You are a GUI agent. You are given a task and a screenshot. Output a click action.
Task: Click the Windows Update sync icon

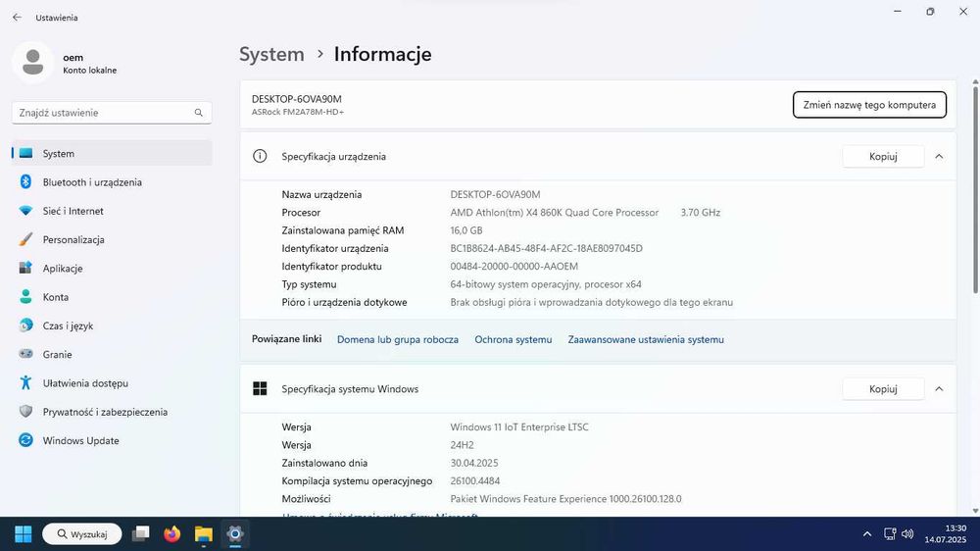click(x=25, y=440)
